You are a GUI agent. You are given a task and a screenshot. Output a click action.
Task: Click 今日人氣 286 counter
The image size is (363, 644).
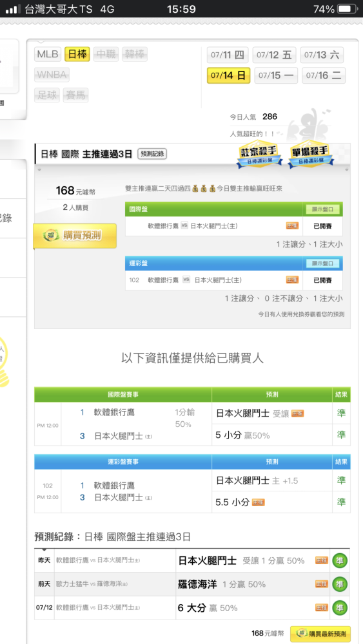pos(253,117)
